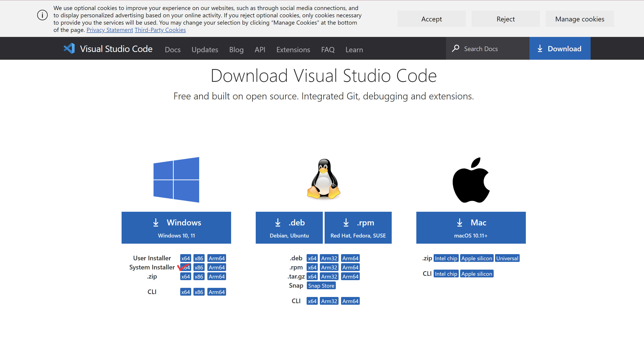Open the Updates nav link
644x351 pixels.
(205, 49)
